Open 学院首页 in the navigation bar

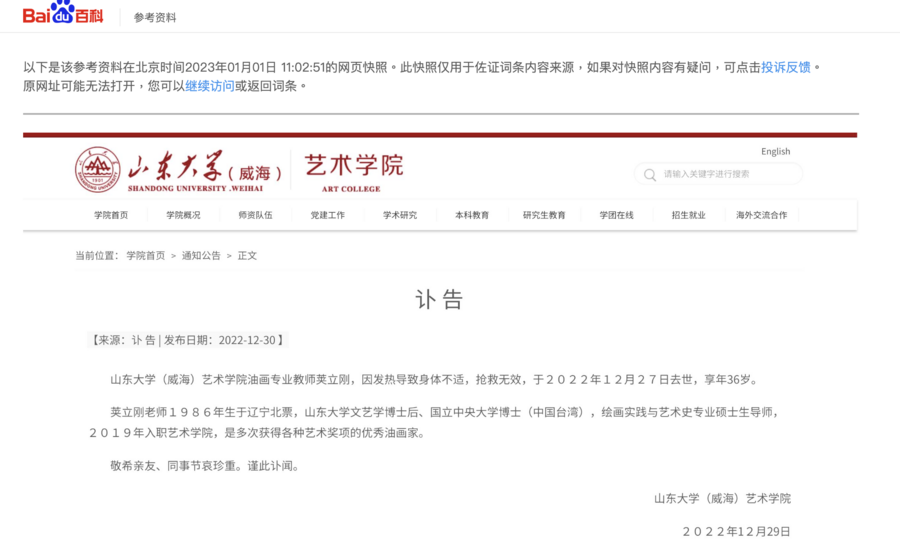(x=111, y=215)
